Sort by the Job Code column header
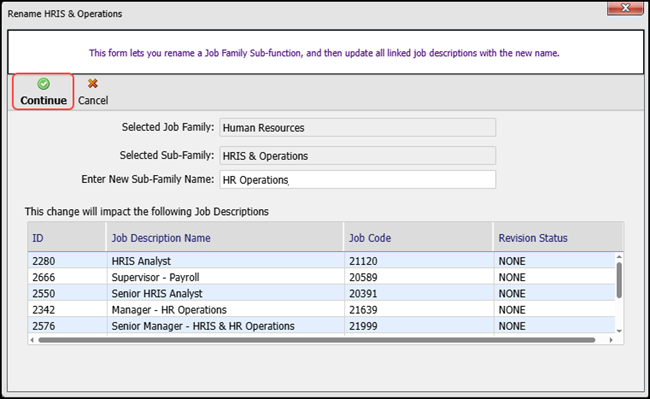 coord(419,238)
